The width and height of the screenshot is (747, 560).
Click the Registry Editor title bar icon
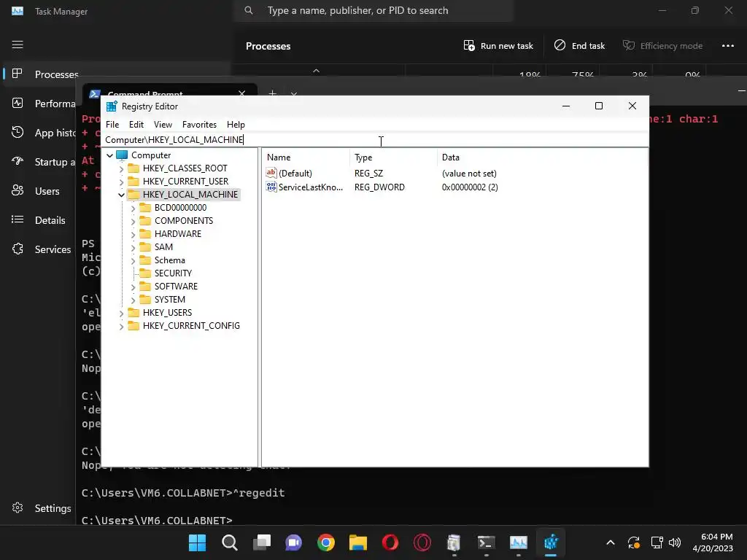(x=112, y=106)
